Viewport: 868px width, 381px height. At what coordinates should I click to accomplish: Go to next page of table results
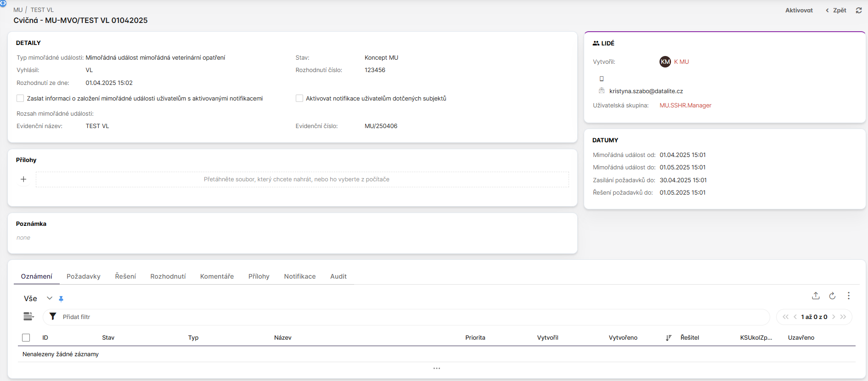[x=834, y=317]
